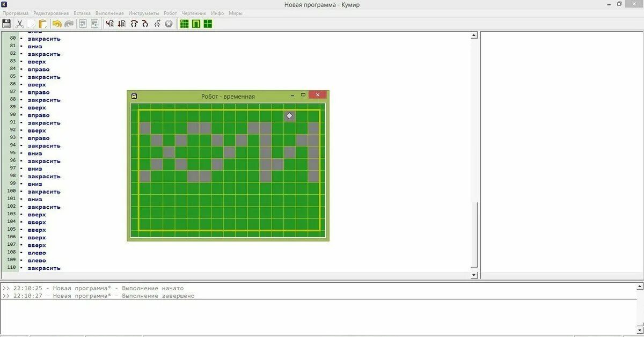Open the Редактирование menu
Screen dimensions: 644x337
click(51, 13)
